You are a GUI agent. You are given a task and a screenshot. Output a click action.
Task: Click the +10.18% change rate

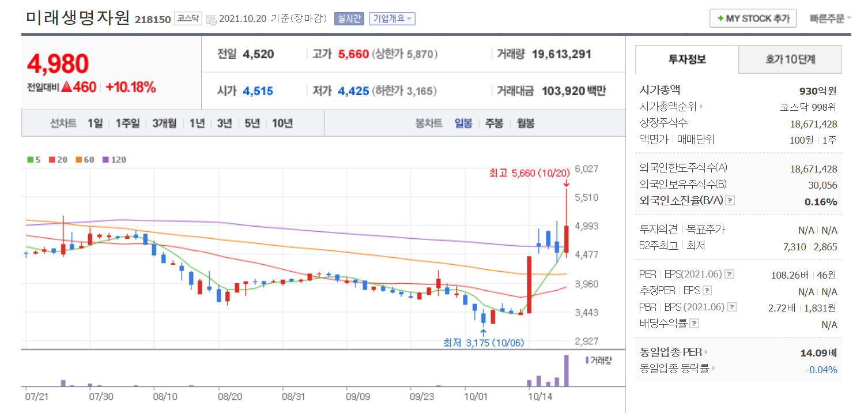coord(131,88)
